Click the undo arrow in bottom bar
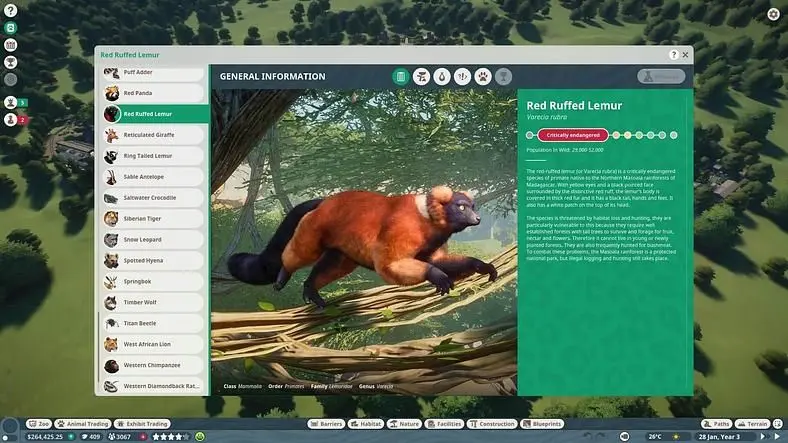The width and height of the screenshot is (788, 443). coord(588,437)
